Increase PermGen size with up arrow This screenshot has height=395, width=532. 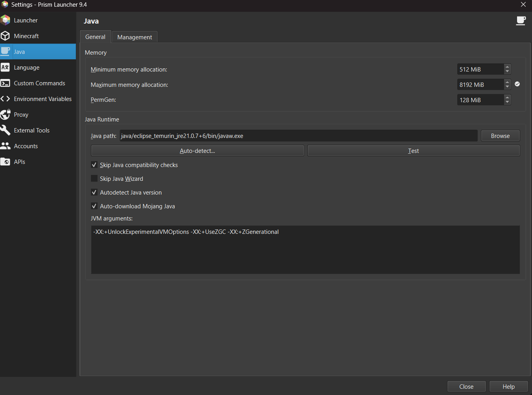(x=507, y=97)
